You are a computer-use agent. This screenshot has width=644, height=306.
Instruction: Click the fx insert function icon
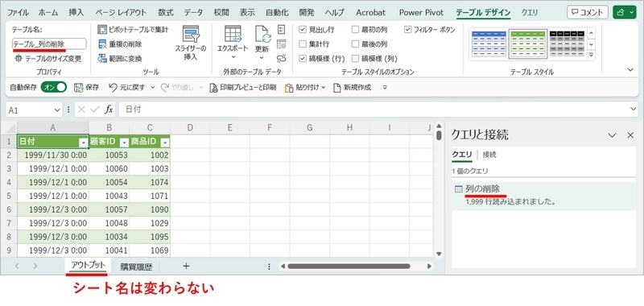click(x=109, y=110)
